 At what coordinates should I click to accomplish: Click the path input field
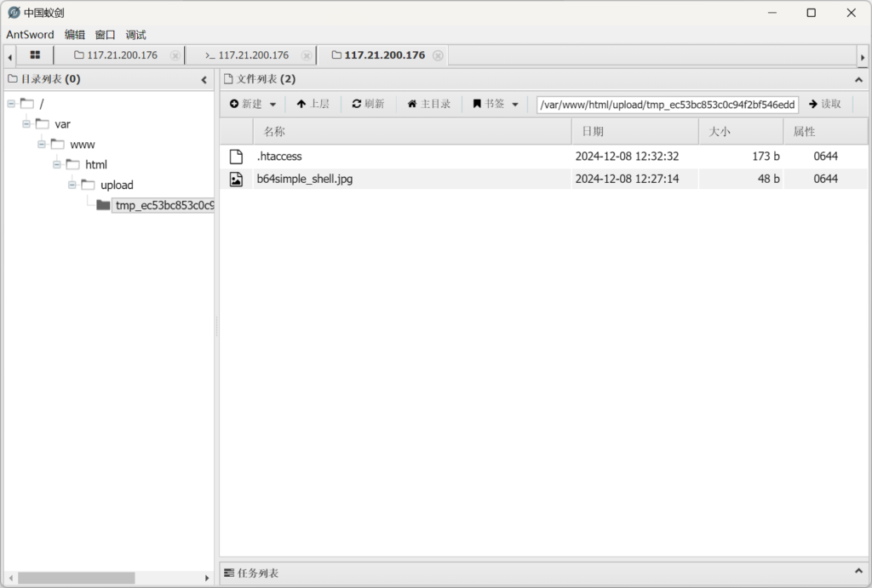(x=667, y=105)
